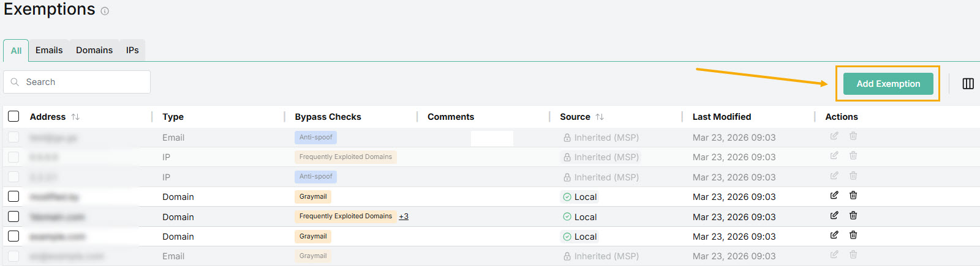Click the Add Exemption button
Image resolution: width=980 pixels, height=266 pixels.
click(x=888, y=84)
